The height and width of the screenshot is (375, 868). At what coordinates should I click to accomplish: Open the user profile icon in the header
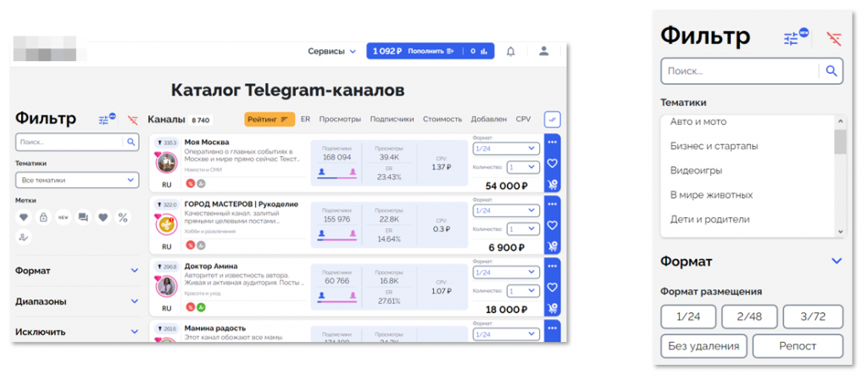tap(543, 51)
